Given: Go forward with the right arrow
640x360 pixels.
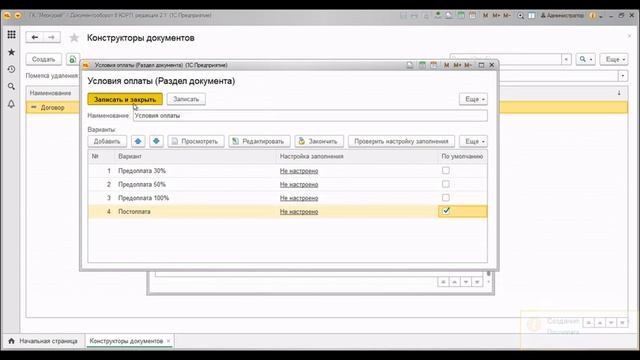Looking at the screenshot, I should [51, 37].
